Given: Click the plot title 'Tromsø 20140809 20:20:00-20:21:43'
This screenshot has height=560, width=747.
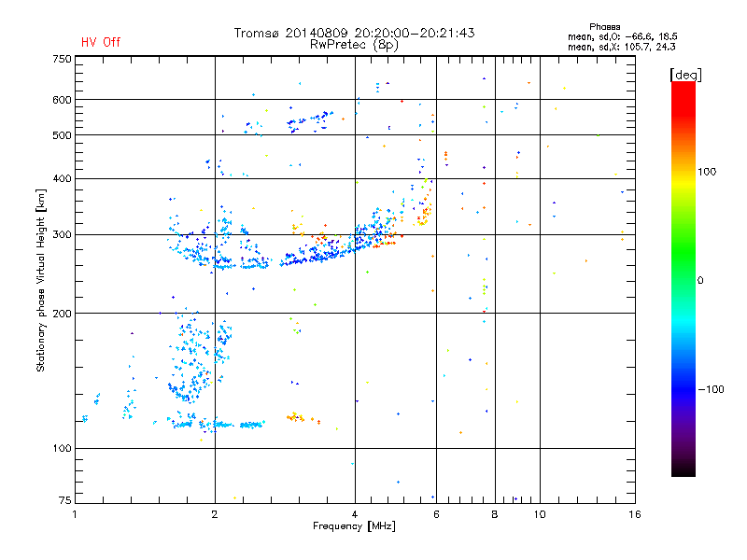Looking at the screenshot, I should pyautogui.click(x=355, y=33).
